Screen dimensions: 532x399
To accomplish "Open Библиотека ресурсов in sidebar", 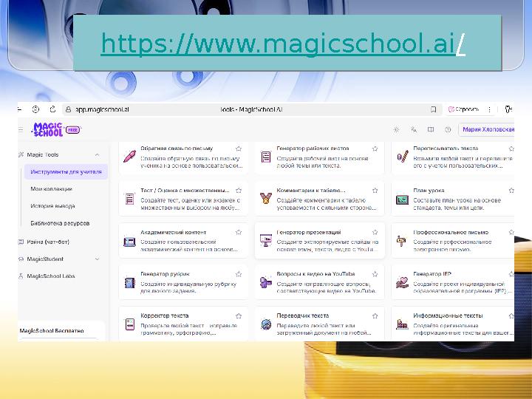I will [x=60, y=223].
